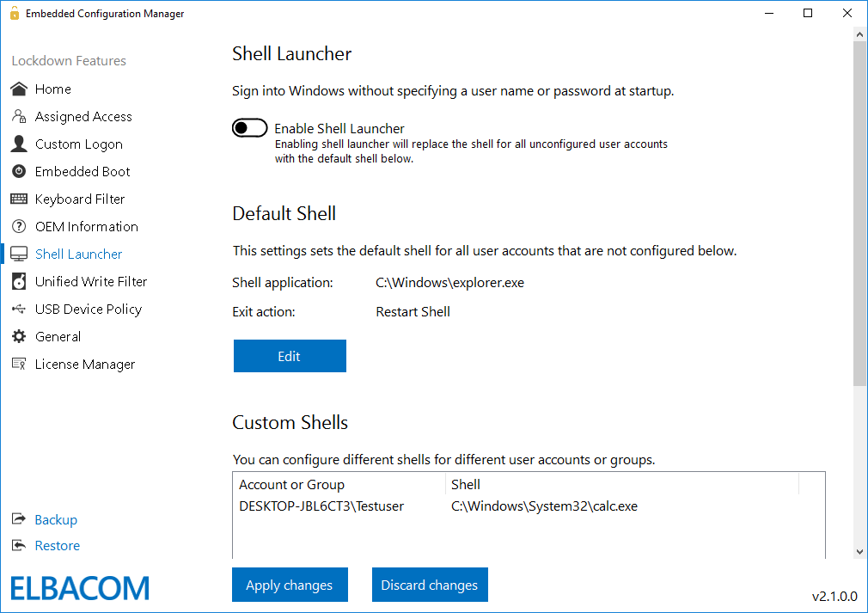Edit the Default Shell settings
The height and width of the screenshot is (613, 868).
[290, 355]
